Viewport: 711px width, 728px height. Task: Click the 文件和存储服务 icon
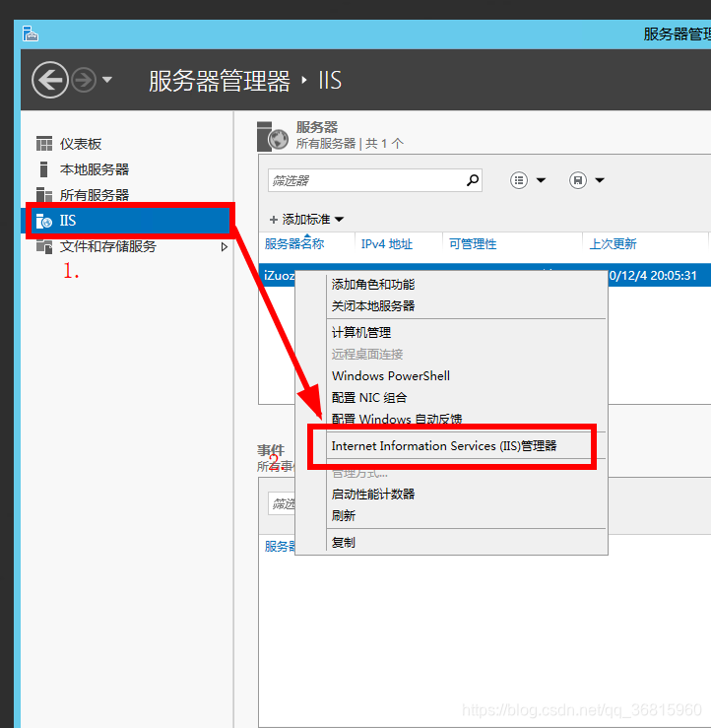pos(44,246)
